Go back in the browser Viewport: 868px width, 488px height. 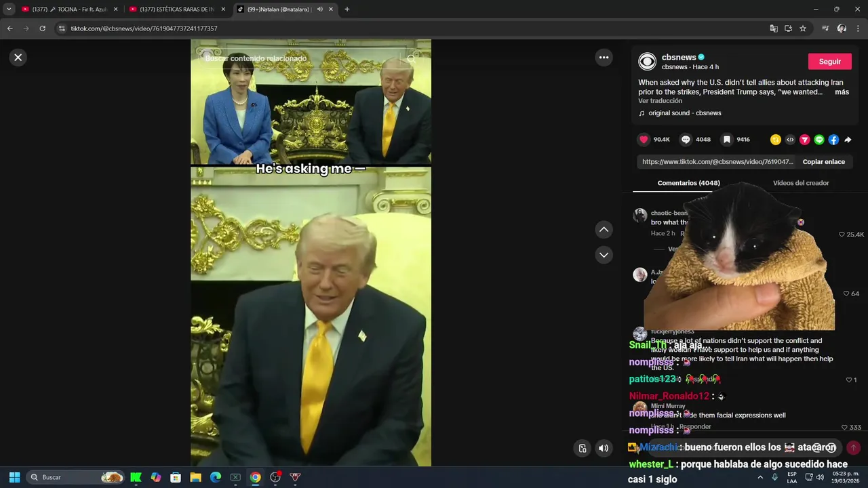9,28
